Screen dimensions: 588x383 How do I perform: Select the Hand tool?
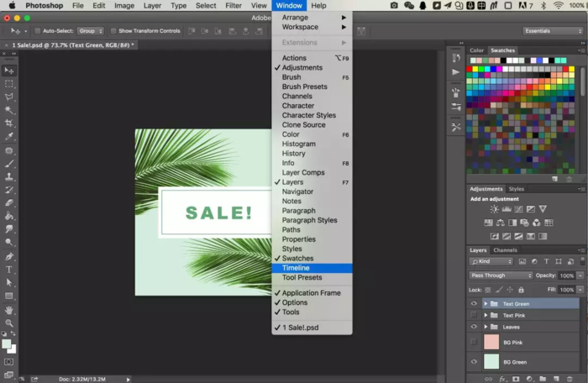(9, 310)
